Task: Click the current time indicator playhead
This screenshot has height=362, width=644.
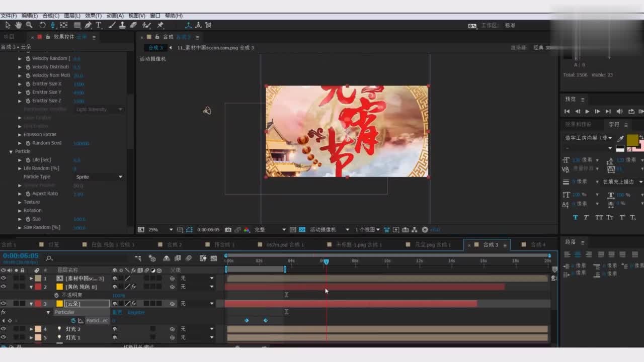Action: (326, 262)
